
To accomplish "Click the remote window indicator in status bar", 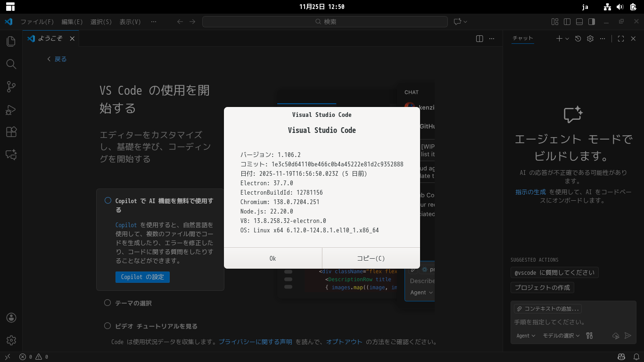I will (8, 357).
